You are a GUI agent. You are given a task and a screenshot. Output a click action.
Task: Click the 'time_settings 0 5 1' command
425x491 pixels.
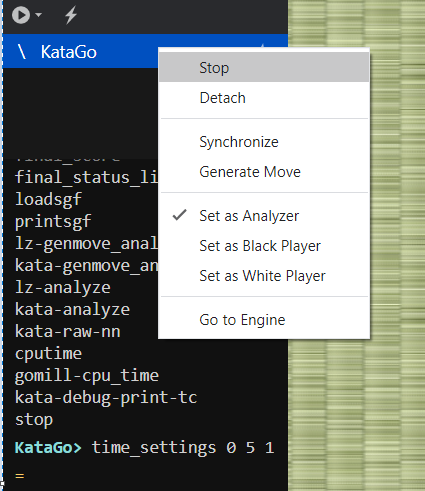pyautogui.click(x=183, y=447)
